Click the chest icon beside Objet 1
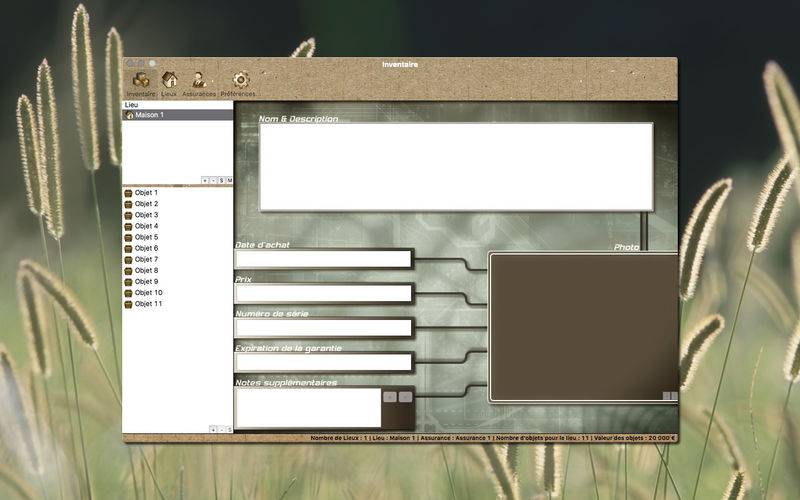The image size is (800, 500). coord(129,193)
